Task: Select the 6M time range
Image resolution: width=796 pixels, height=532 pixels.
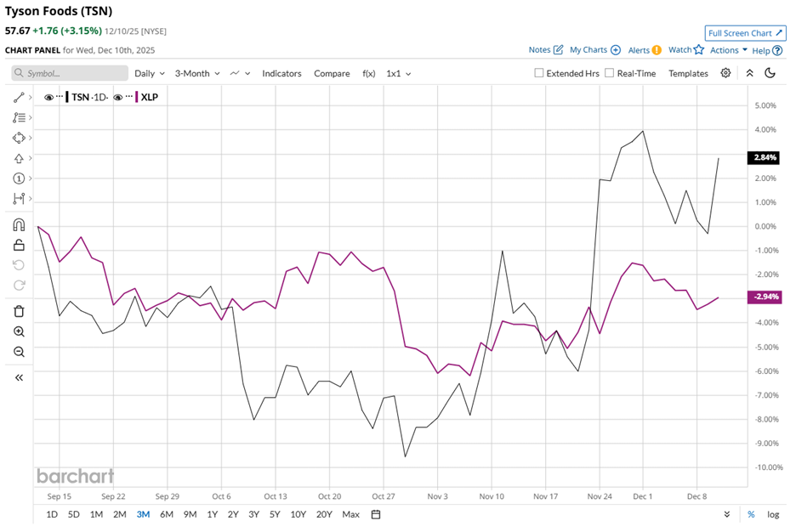Action: (x=167, y=515)
